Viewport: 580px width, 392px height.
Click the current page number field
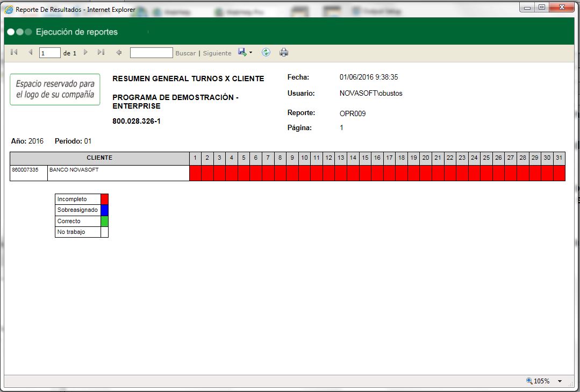(50, 53)
